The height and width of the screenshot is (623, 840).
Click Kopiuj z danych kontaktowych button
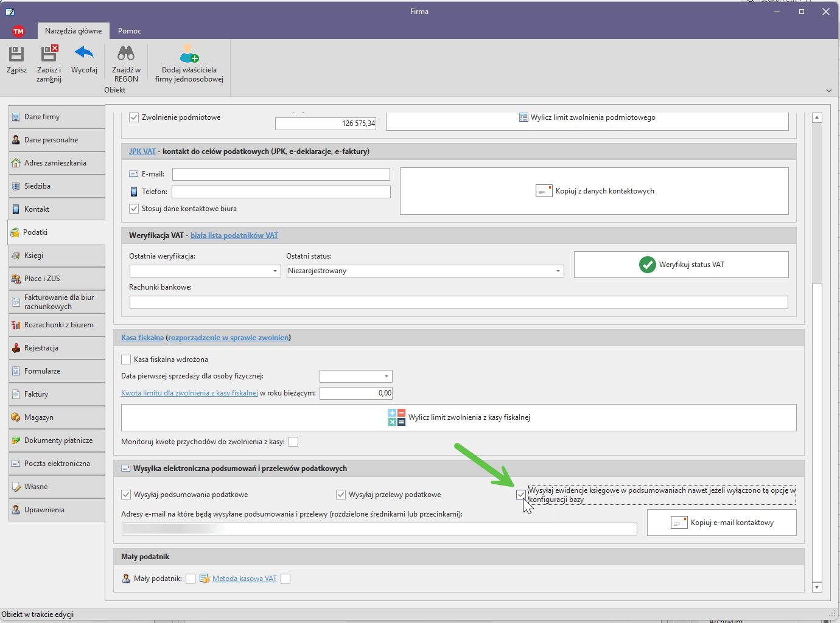[x=594, y=191]
